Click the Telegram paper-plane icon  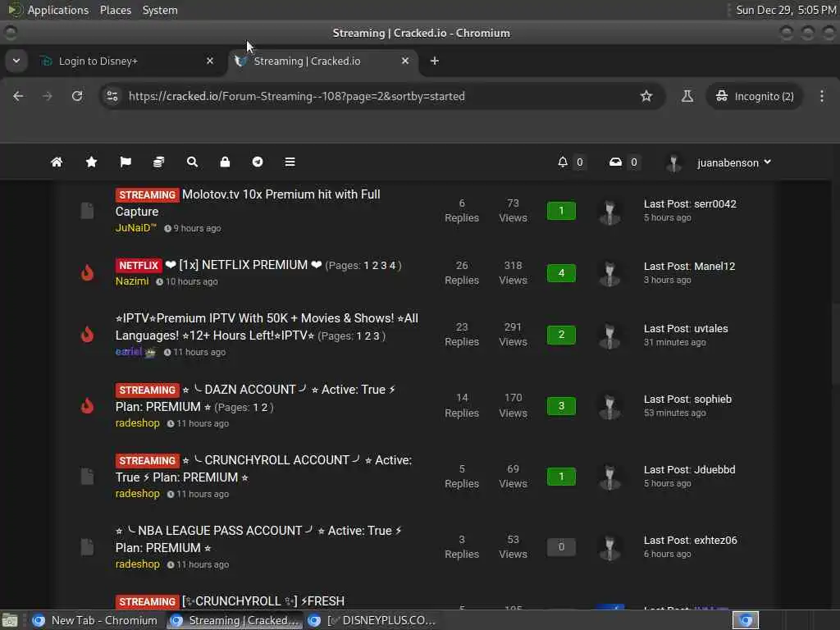(x=258, y=162)
